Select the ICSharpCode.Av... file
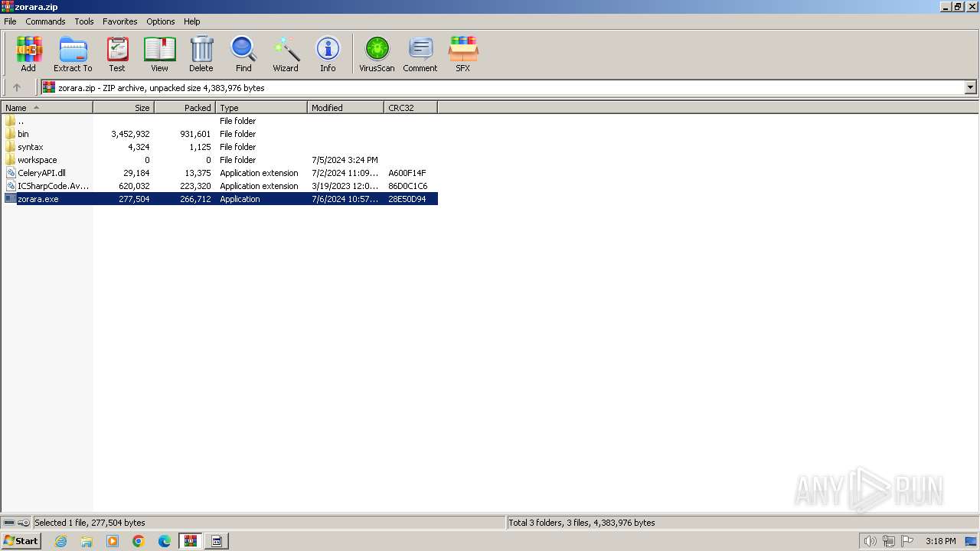Image resolution: width=980 pixels, height=551 pixels. (220, 186)
